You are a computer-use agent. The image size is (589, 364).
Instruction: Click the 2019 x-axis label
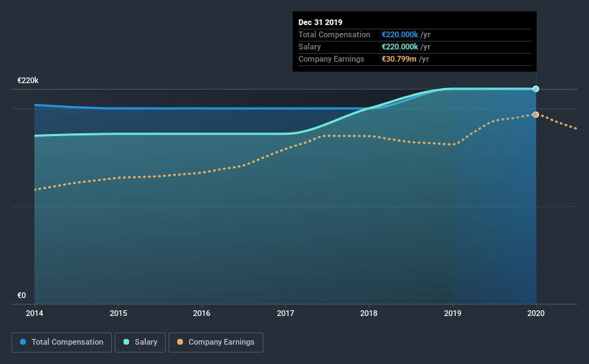point(453,313)
